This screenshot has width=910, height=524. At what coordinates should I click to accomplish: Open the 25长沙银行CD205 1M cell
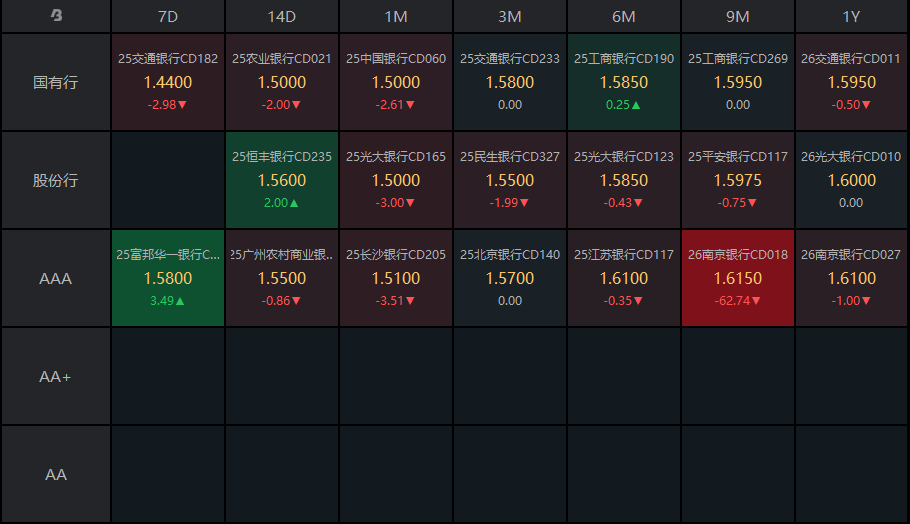click(396, 278)
